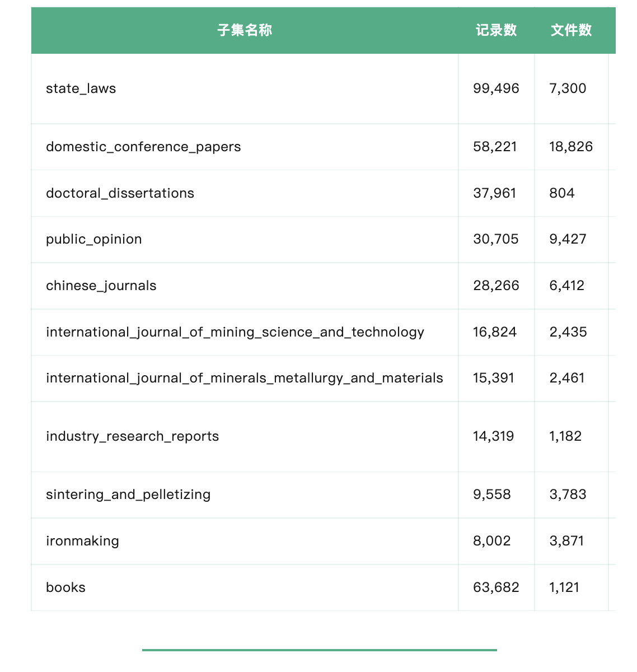The height and width of the screenshot is (672, 637).
Task: Click file count 18,826
Action: click(571, 147)
